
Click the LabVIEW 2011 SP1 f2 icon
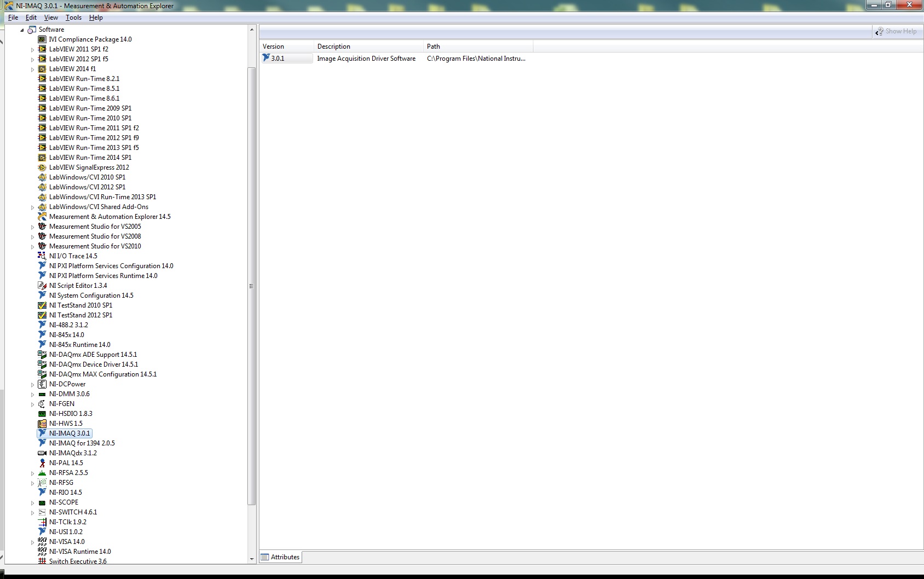pos(42,49)
